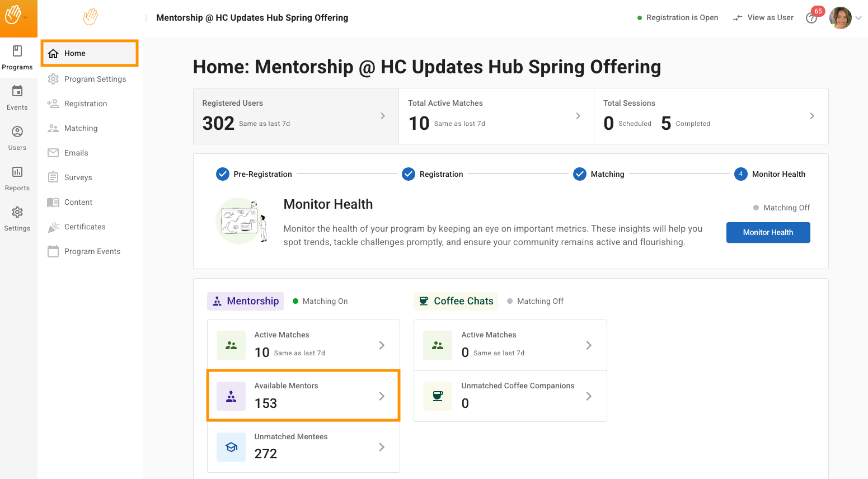
Task: Open the Available Mentors card
Action: point(303,396)
